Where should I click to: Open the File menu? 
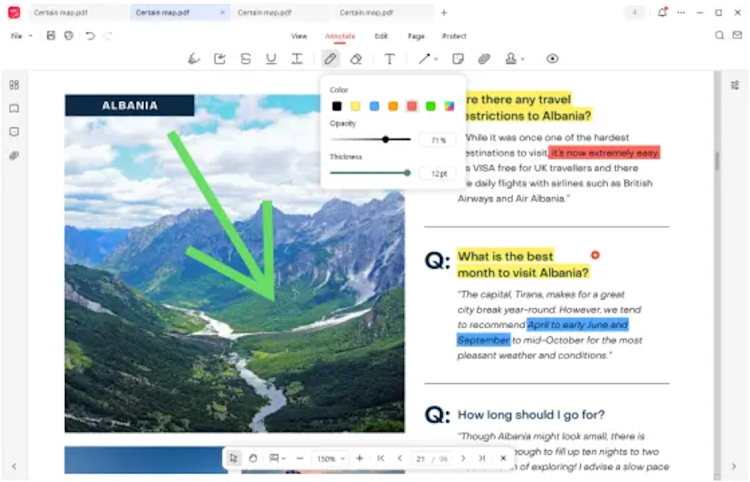(19, 36)
